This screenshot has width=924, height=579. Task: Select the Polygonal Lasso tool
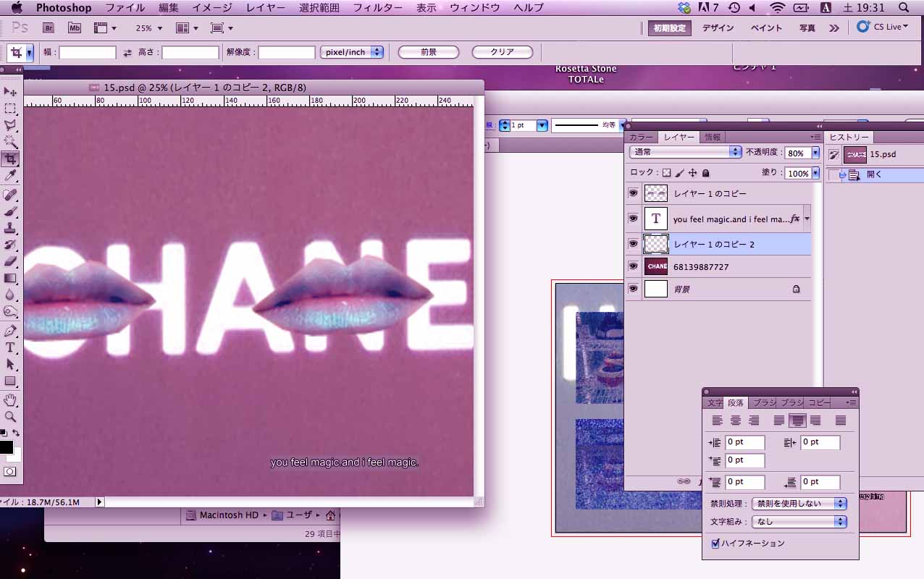coord(10,125)
